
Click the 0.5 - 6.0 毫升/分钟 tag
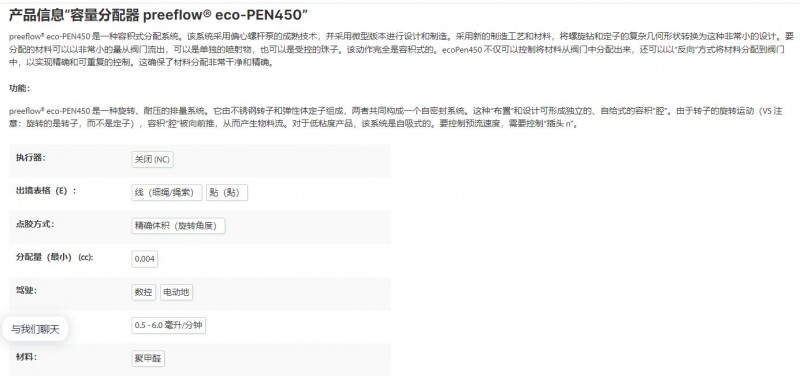point(168,325)
